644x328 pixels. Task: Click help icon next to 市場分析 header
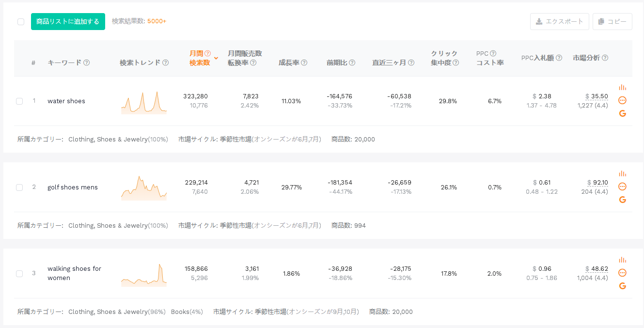(605, 58)
